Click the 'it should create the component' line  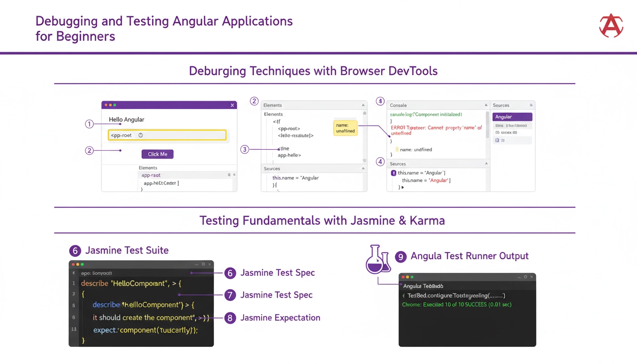point(151,318)
